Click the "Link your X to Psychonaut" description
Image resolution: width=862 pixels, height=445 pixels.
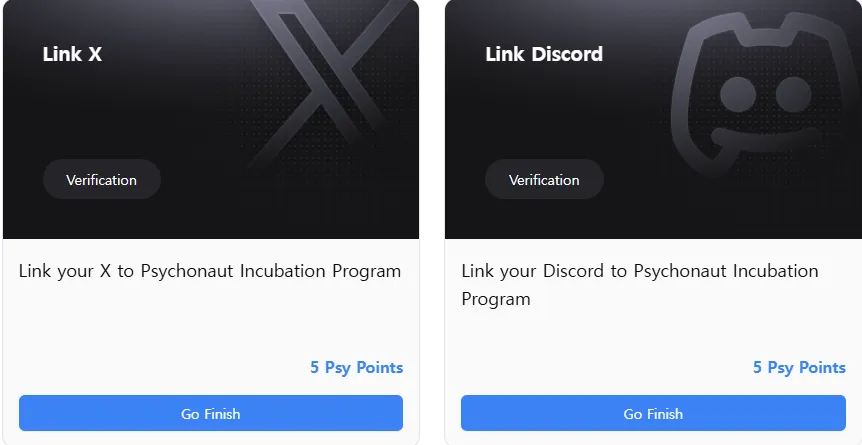pos(210,271)
